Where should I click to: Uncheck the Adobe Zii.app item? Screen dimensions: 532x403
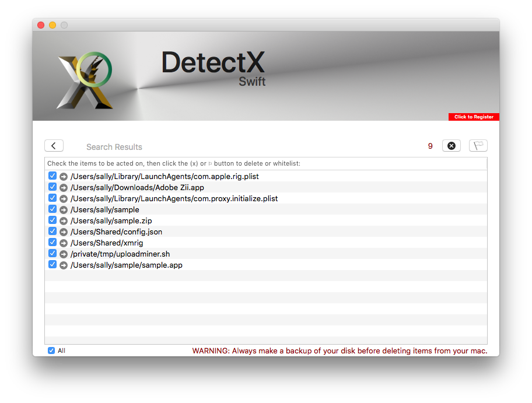52,187
